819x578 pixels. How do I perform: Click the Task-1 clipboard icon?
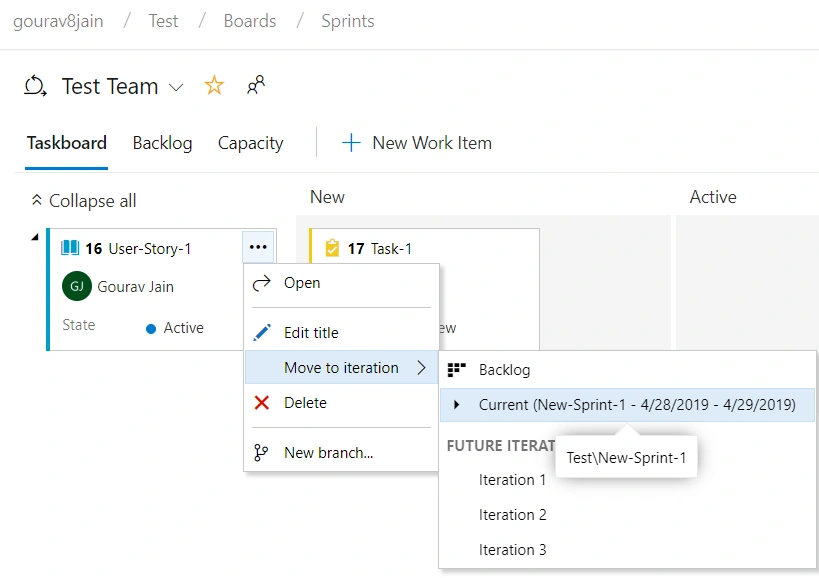[x=332, y=248]
